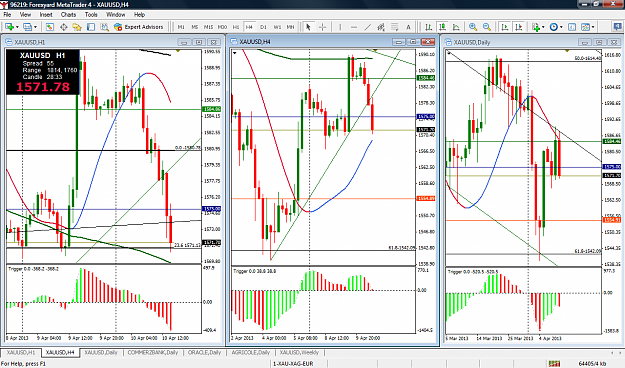Switch chart to Line Chart mode
Screen dimensions: 625x368
pos(456,27)
